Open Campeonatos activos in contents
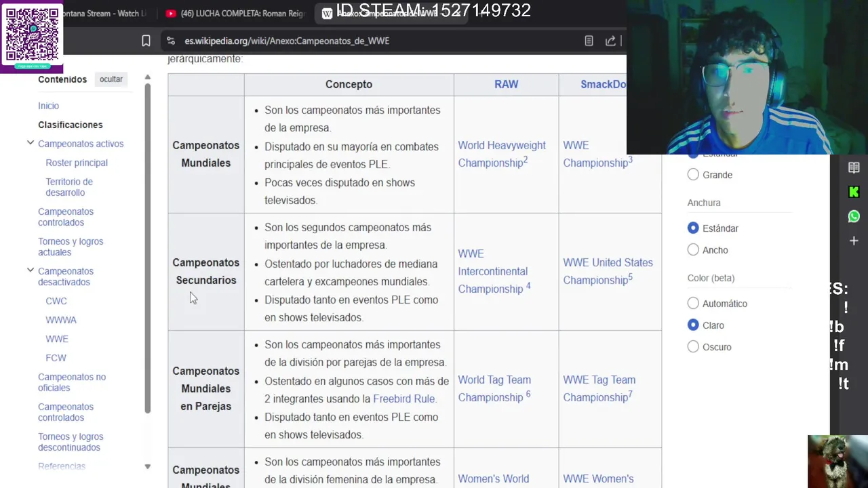Viewport: 868px width, 488px height. pos(81,144)
